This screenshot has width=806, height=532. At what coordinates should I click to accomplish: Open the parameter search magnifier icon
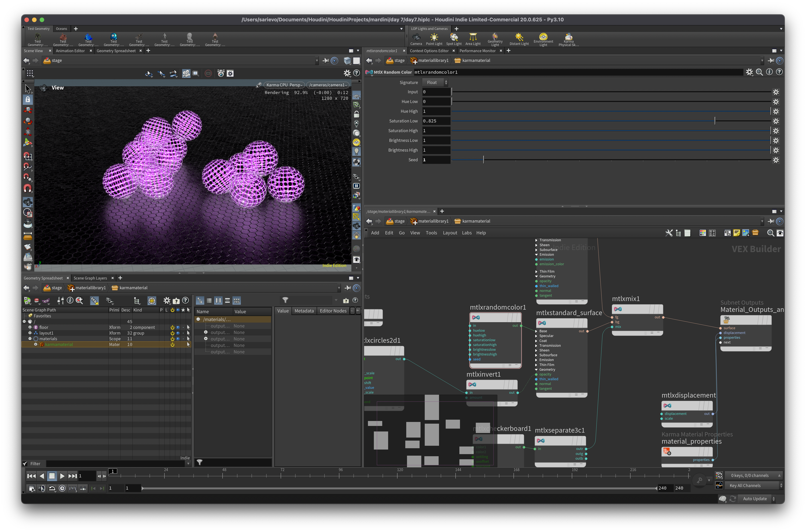760,72
